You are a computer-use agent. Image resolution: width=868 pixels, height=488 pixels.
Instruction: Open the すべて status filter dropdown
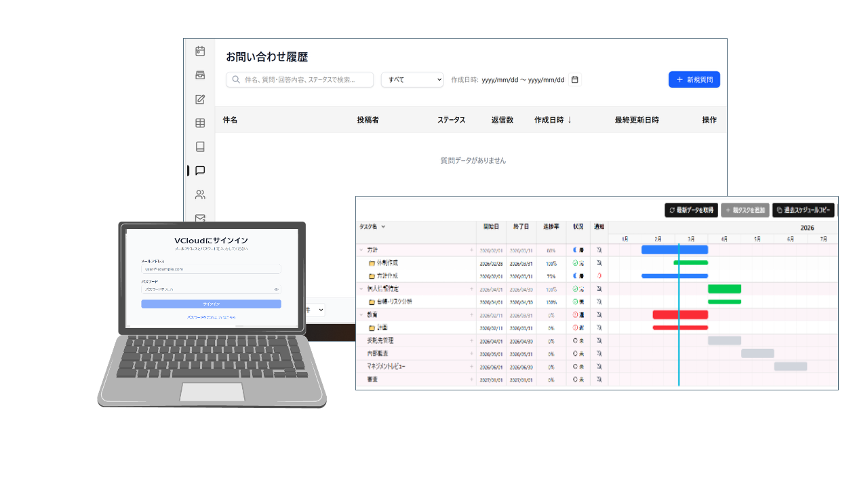pos(412,79)
